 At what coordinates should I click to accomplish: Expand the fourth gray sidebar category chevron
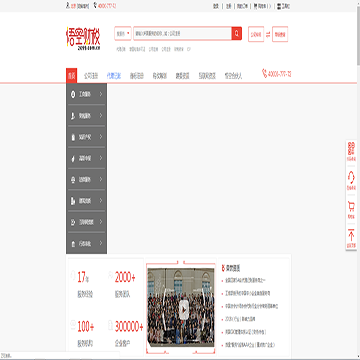[101, 158]
